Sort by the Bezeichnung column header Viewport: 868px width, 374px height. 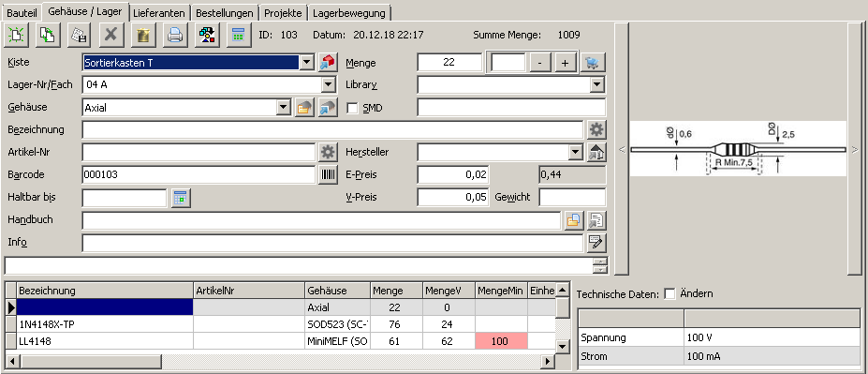pos(105,291)
